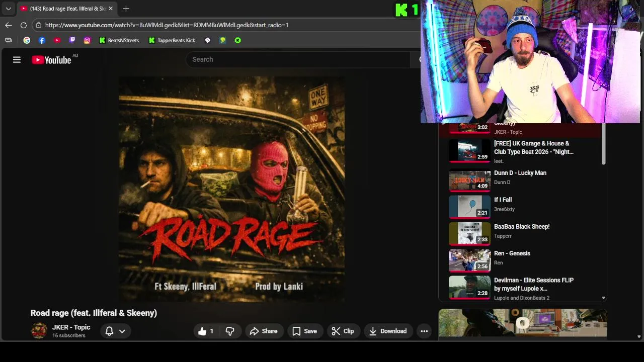Open the Ren - Genesis title text
The height and width of the screenshot is (362, 644).
(512, 253)
